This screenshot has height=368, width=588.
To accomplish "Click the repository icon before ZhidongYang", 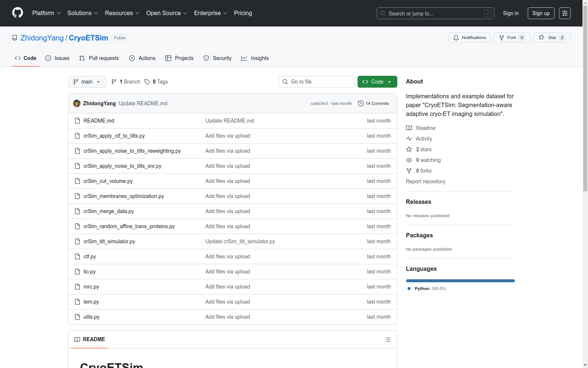I will tap(15, 38).
